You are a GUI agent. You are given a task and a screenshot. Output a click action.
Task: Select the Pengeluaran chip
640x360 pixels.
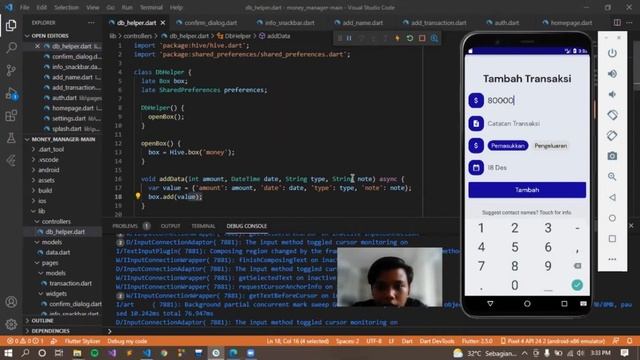(x=551, y=146)
